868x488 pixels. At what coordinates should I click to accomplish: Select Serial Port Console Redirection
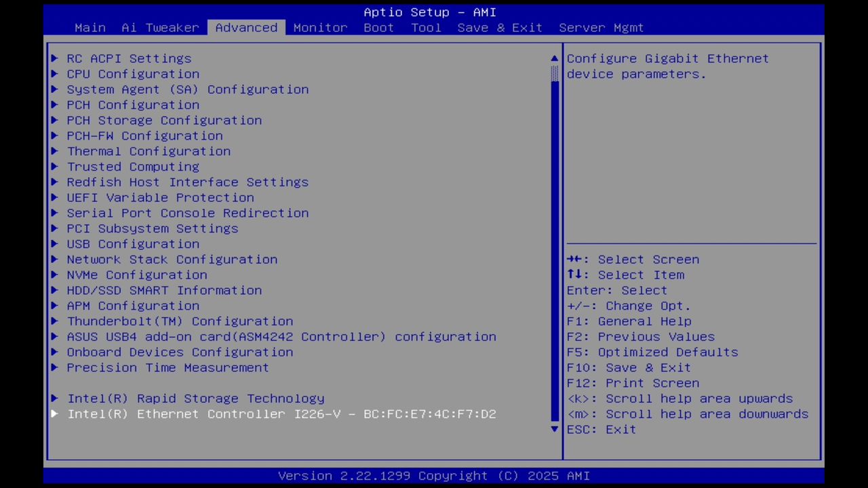click(x=187, y=213)
